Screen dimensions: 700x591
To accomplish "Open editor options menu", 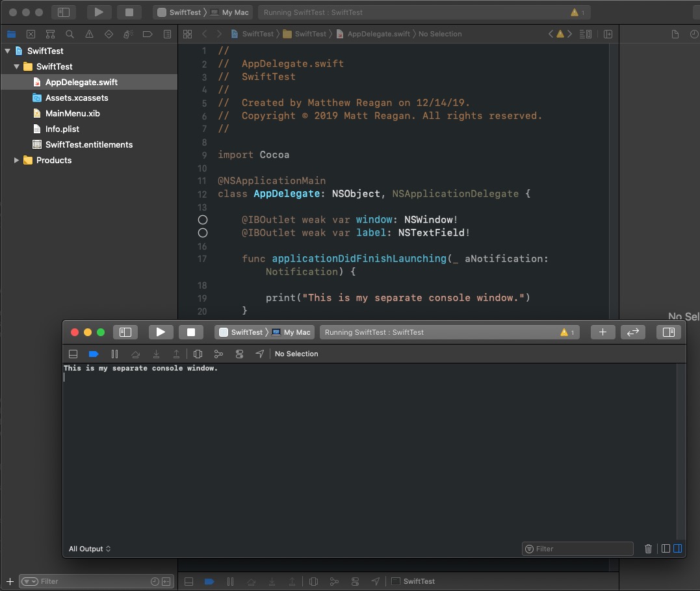I will (x=585, y=34).
